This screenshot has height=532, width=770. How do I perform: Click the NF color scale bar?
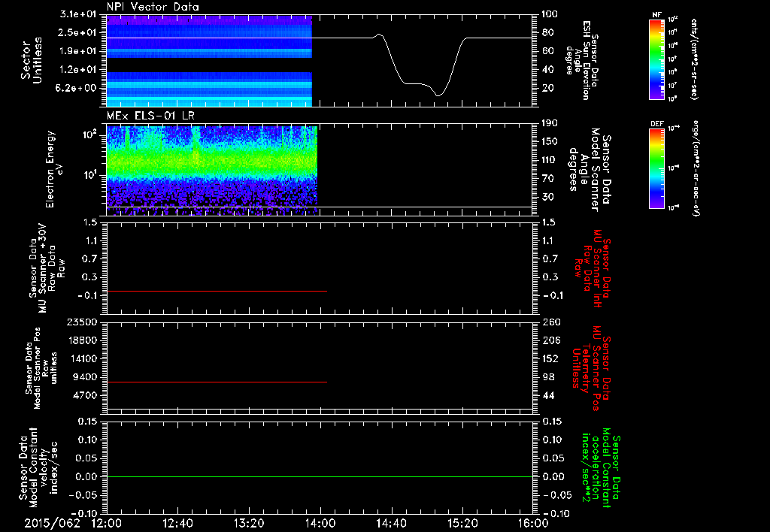click(x=656, y=59)
